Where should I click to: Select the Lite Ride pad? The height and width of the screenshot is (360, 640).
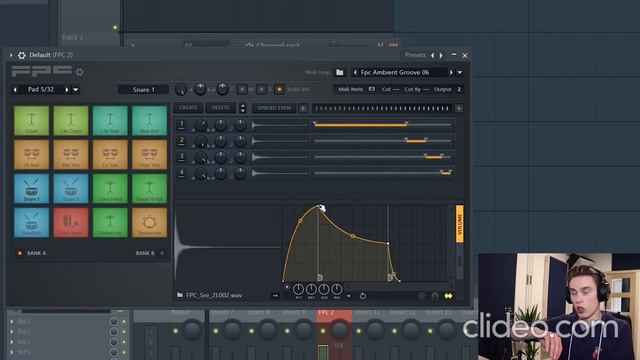coord(110,120)
